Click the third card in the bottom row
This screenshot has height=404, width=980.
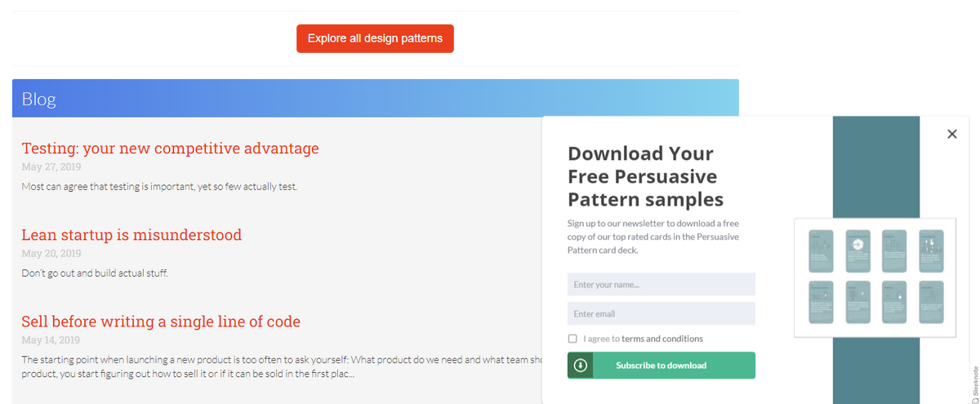pos(894,302)
